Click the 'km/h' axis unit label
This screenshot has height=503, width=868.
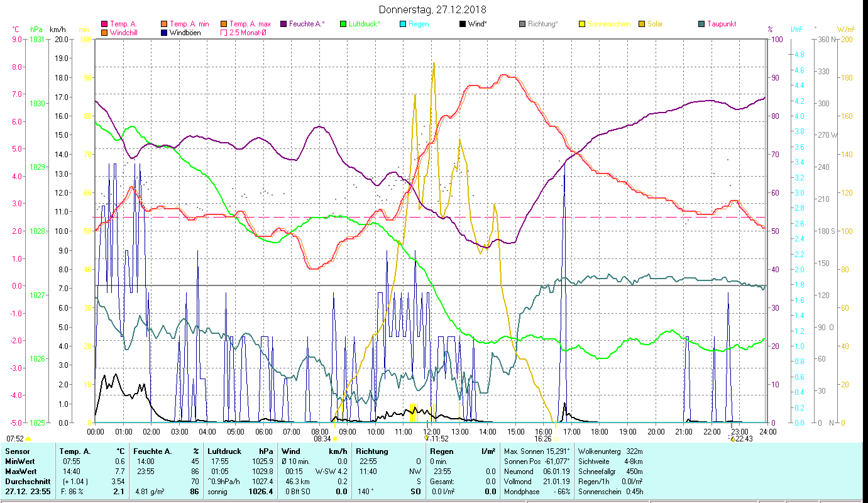pyautogui.click(x=57, y=30)
